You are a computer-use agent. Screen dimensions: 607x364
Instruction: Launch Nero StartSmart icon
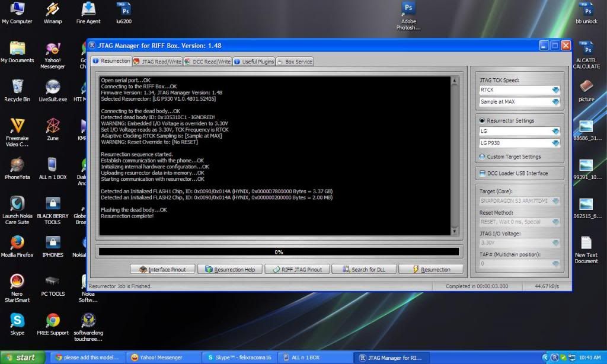point(17,288)
